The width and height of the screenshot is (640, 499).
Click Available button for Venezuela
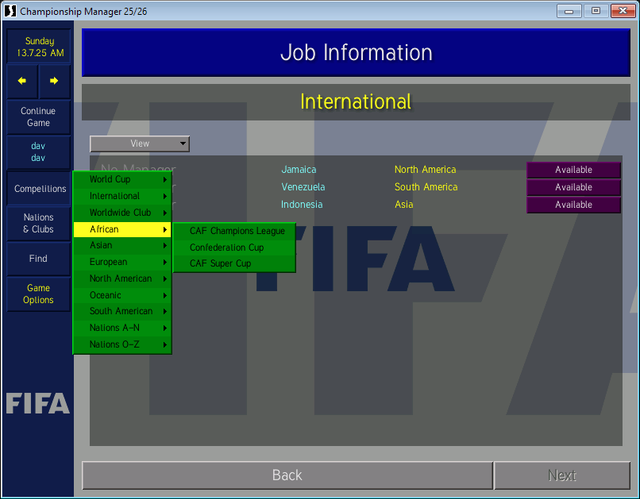click(573, 187)
